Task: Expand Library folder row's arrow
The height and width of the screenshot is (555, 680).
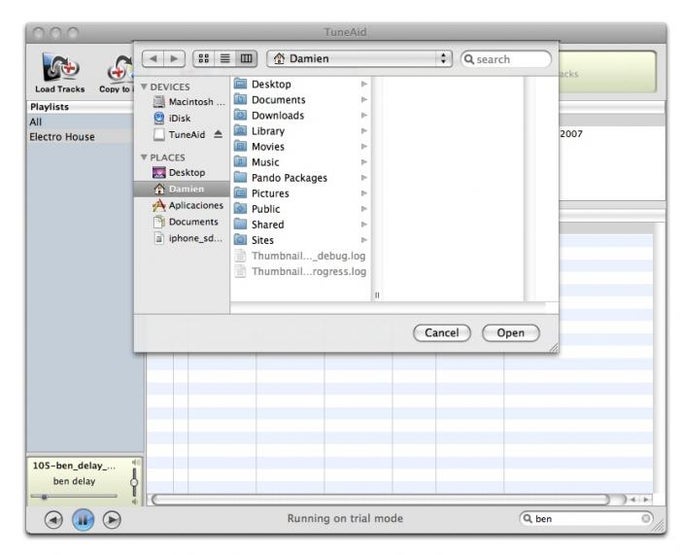Action: [364, 131]
